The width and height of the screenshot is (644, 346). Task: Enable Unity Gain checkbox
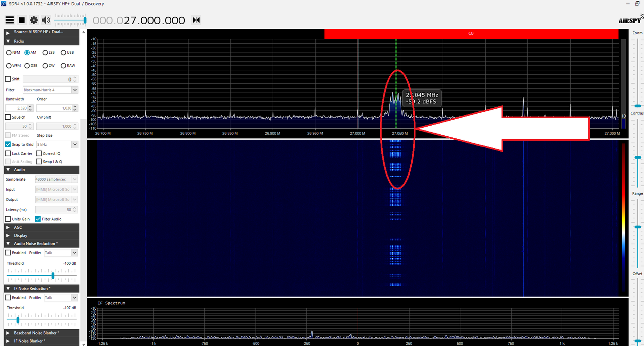coord(8,219)
